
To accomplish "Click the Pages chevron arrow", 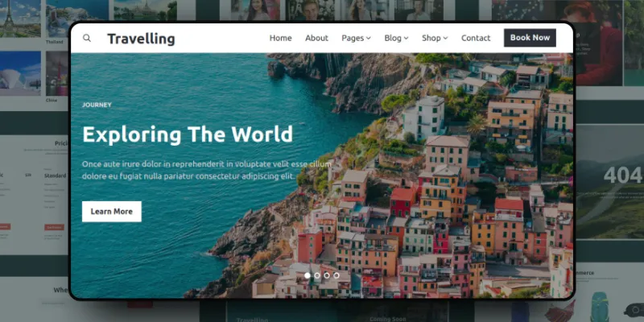I will pos(369,38).
